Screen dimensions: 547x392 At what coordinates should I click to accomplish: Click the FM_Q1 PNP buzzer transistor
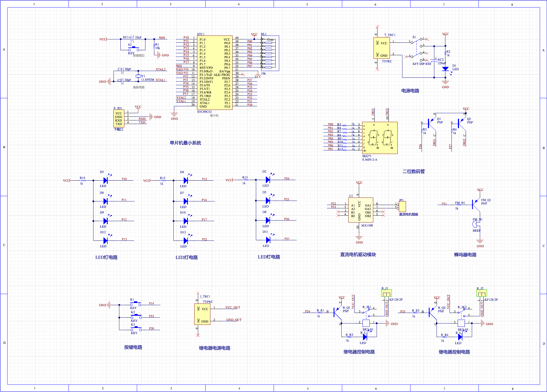476,205
